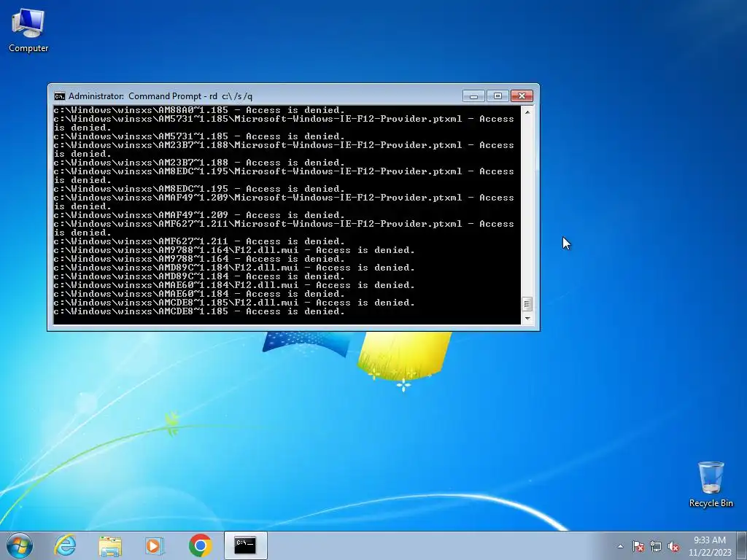Image resolution: width=747 pixels, height=560 pixels.
Task: Click scrollbar up arrow in Command Prompt
Action: 527,112
